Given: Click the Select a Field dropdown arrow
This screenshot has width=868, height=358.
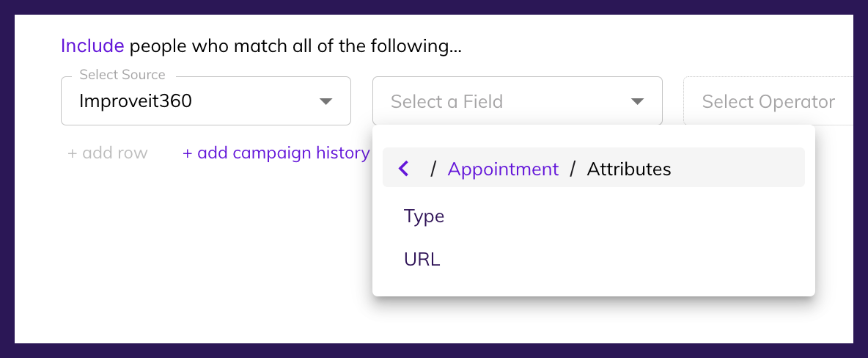Looking at the screenshot, I should (x=637, y=101).
